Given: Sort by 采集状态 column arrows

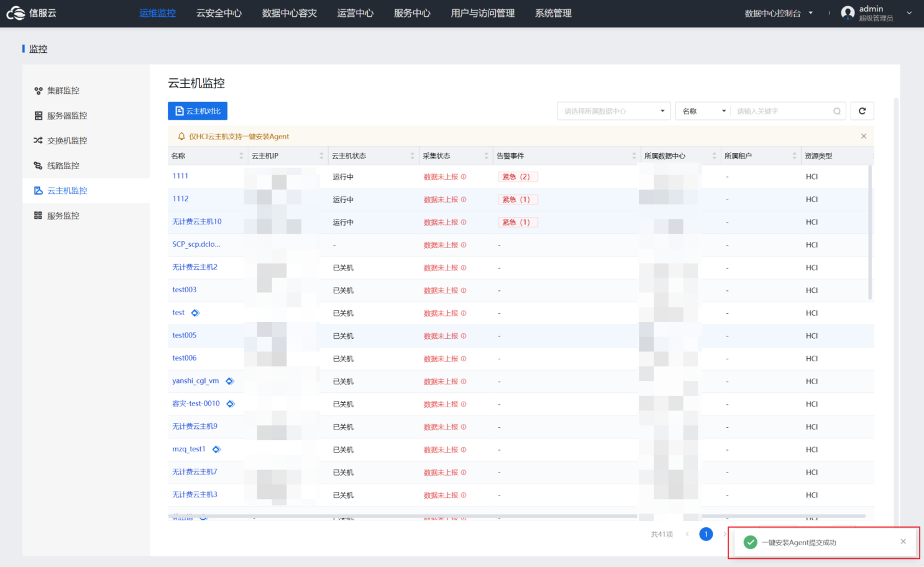Looking at the screenshot, I should (486, 156).
